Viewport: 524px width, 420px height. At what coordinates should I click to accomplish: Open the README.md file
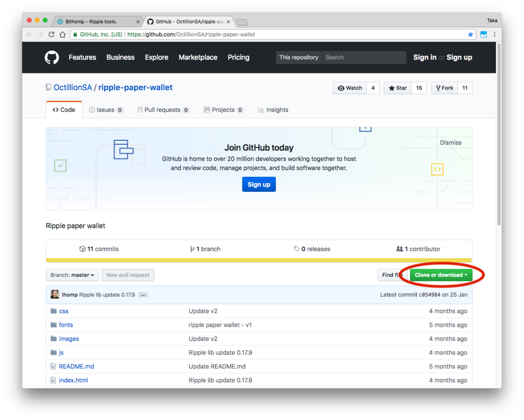pyautogui.click(x=77, y=367)
